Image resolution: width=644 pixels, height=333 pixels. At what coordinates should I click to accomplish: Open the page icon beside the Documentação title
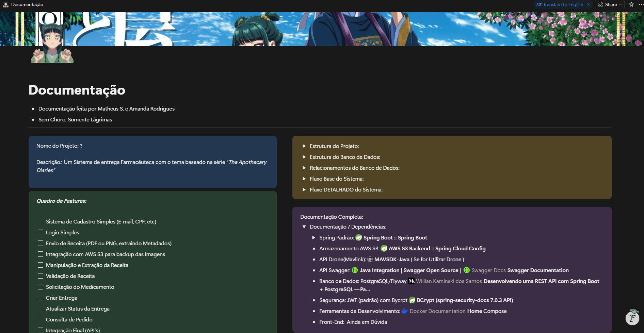6,4
